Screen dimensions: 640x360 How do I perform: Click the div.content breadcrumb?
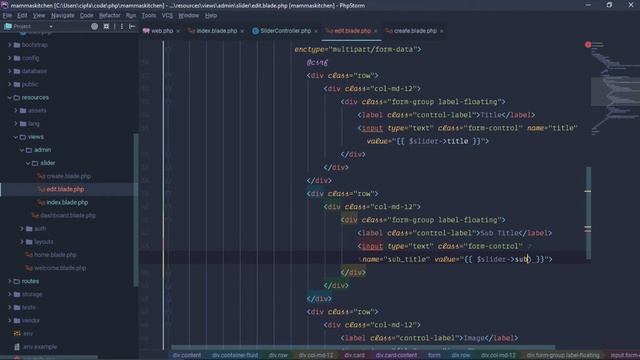187,356
